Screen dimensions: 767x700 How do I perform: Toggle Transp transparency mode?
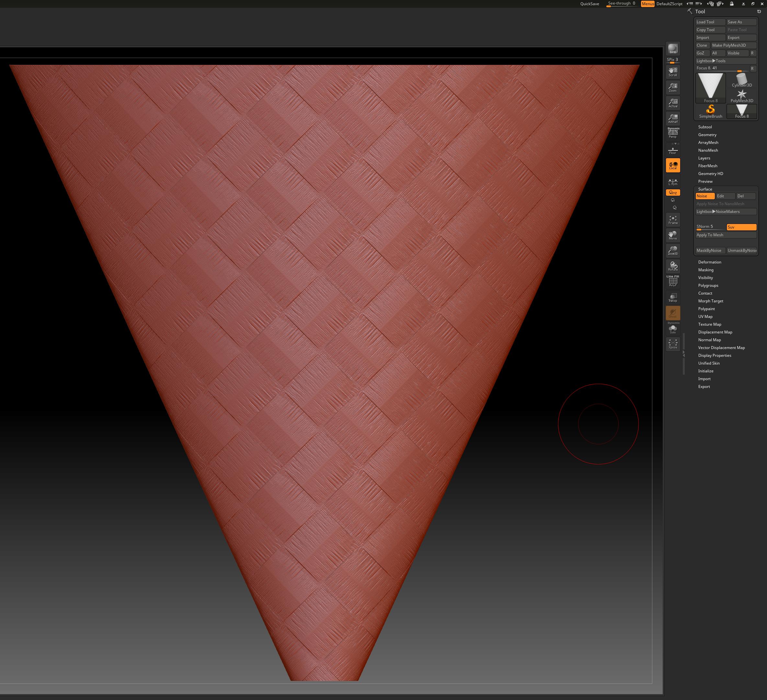point(673,297)
